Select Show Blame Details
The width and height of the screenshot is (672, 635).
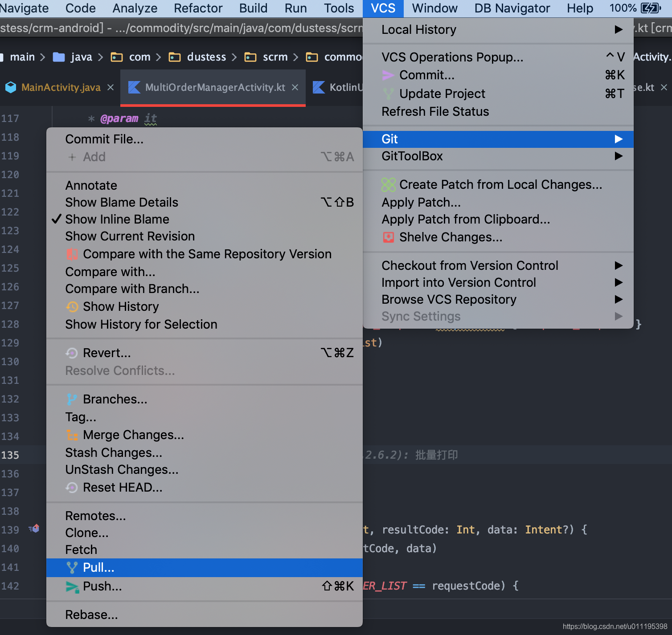point(204,202)
